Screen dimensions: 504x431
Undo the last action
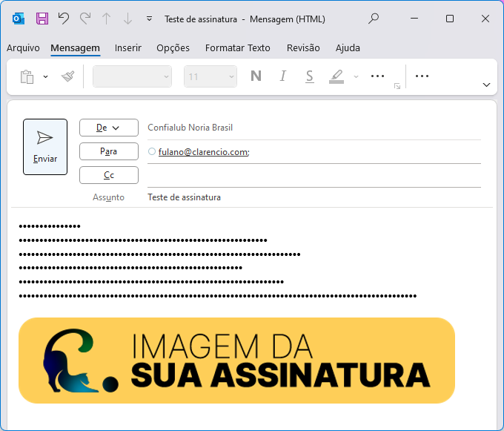64,19
